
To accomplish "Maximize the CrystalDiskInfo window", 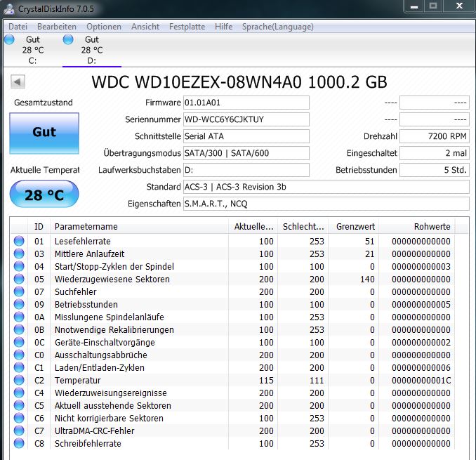I will tap(433, 6).
